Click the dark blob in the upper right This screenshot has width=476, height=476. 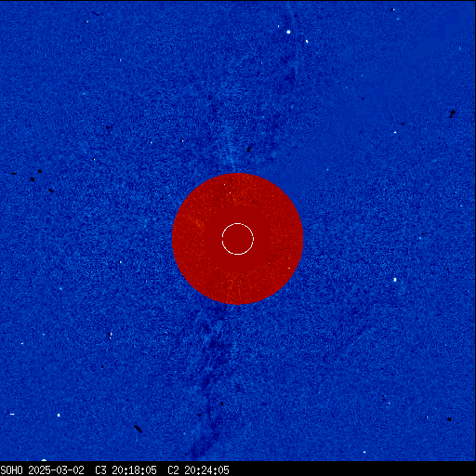(453, 112)
